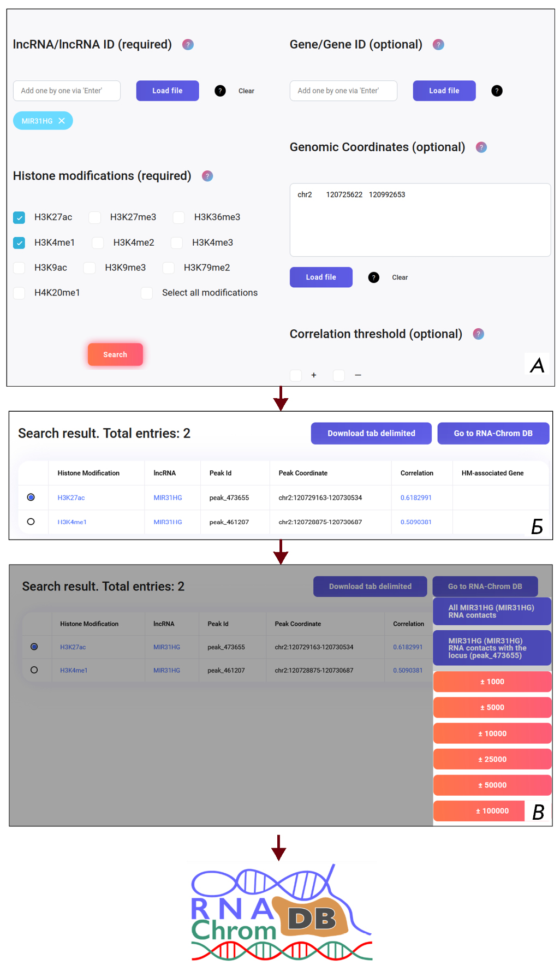Click help icon next to lncRNA ID heading
560x971 pixels.
188,45
